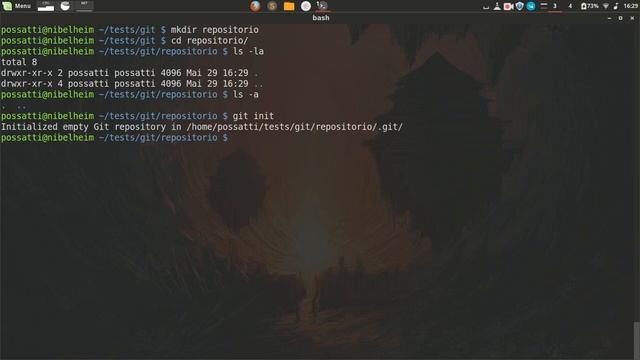Close the bash terminal window
The image size is (640, 360).
pos(632,18)
